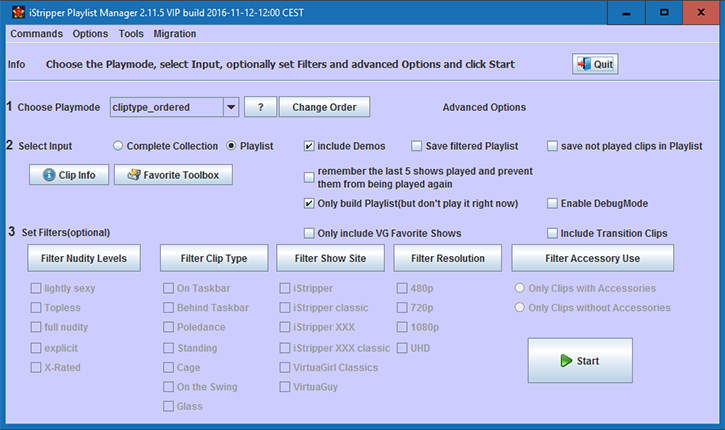
Task: Click the Start button
Action: [x=580, y=361]
